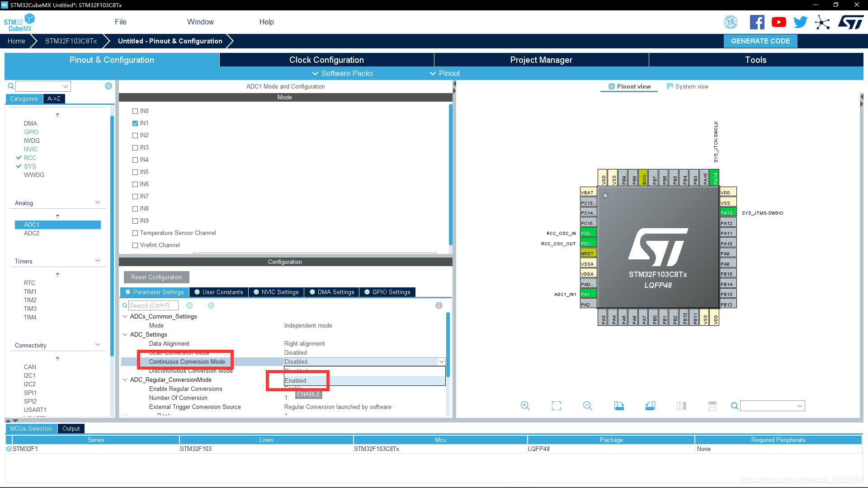868x488 pixels.
Task: Expand the ADC_Regular_ConversionMode section
Action: (126, 380)
